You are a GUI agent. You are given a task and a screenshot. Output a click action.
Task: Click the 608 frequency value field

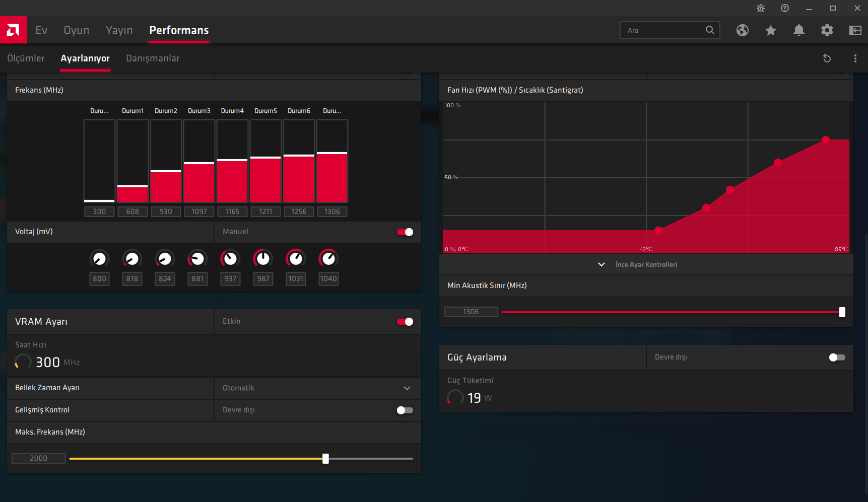click(x=132, y=211)
